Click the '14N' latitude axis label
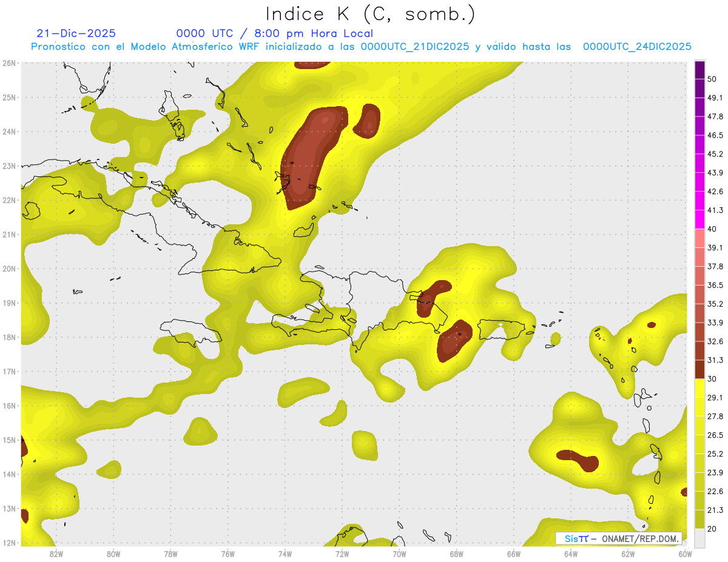728x562 pixels. 9,474
